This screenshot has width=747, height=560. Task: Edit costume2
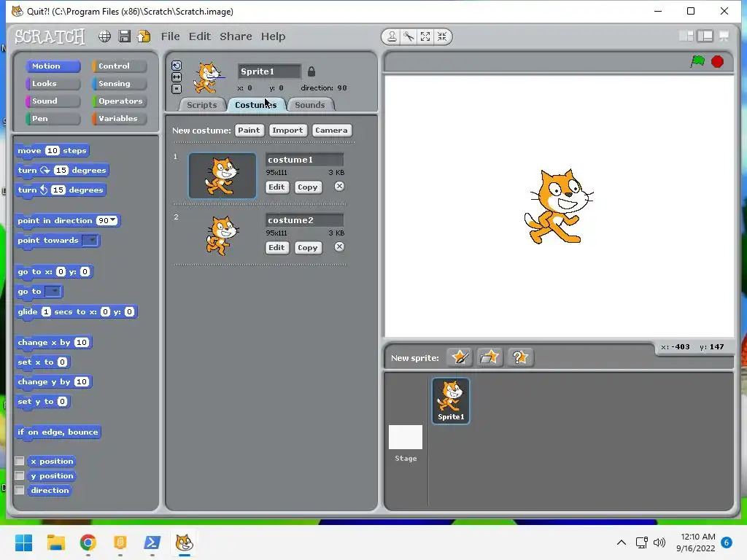pyautogui.click(x=276, y=248)
